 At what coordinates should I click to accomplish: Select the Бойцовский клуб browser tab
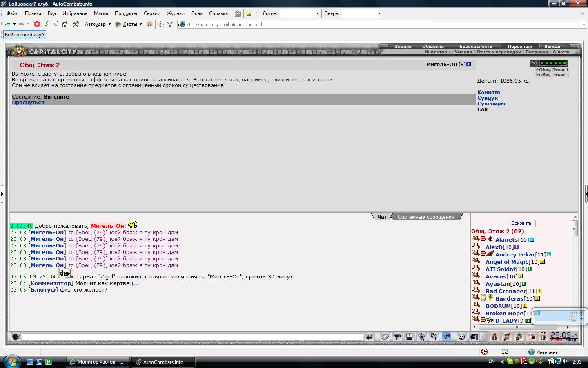point(24,35)
